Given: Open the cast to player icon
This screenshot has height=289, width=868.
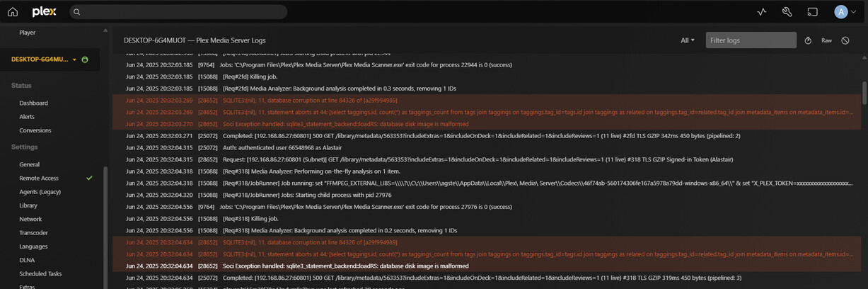Looking at the screenshot, I should click(813, 12).
